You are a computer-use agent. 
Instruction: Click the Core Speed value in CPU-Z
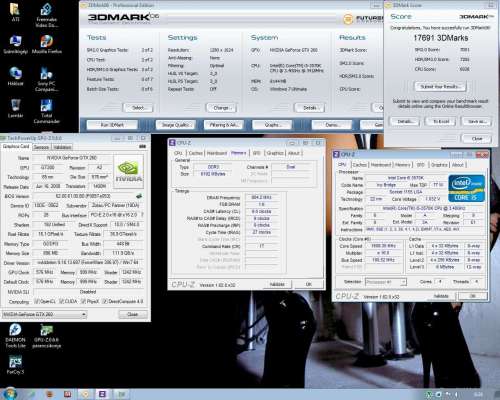coord(384,246)
